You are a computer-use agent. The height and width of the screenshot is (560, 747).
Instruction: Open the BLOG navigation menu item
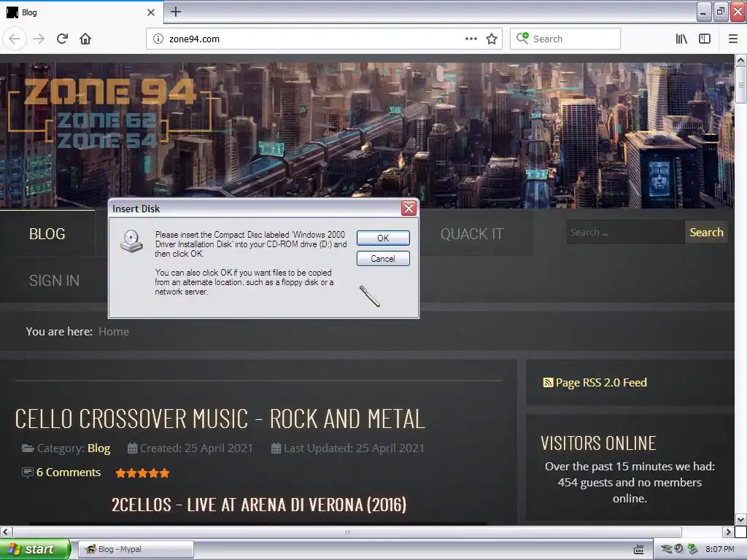tap(47, 234)
